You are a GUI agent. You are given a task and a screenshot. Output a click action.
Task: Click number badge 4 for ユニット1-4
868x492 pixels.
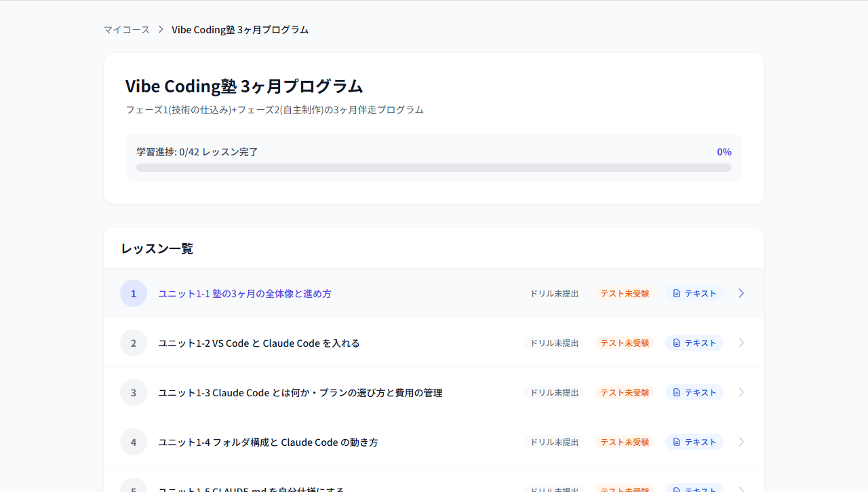pyautogui.click(x=134, y=442)
